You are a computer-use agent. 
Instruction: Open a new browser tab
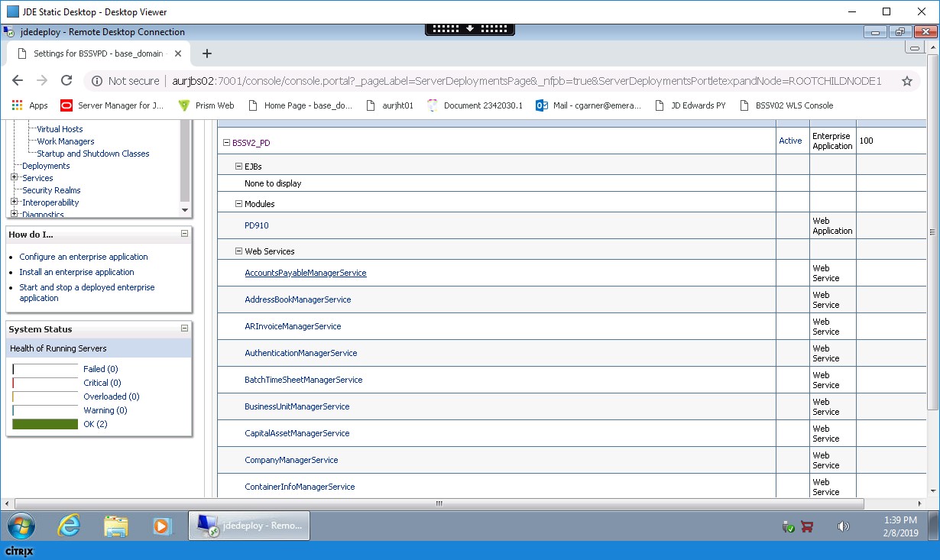click(206, 53)
